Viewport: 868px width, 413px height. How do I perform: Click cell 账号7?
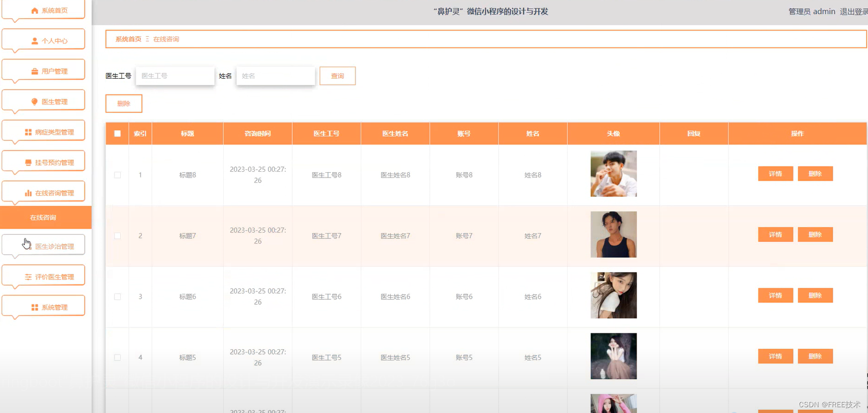pos(464,236)
